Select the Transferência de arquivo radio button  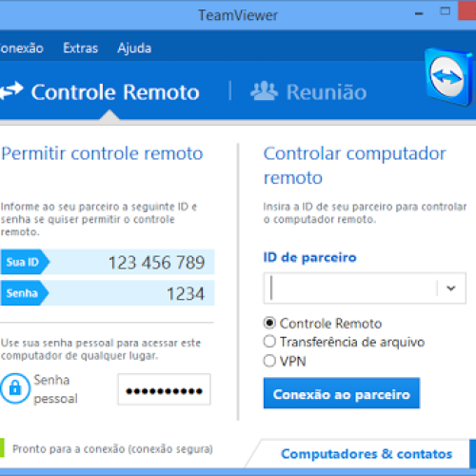[269, 342]
